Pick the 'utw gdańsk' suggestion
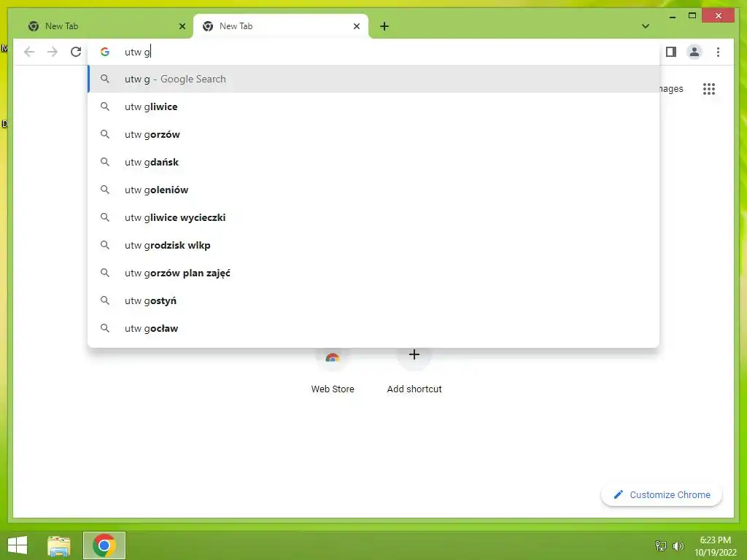The height and width of the screenshot is (560, 747). [x=374, y=162]
